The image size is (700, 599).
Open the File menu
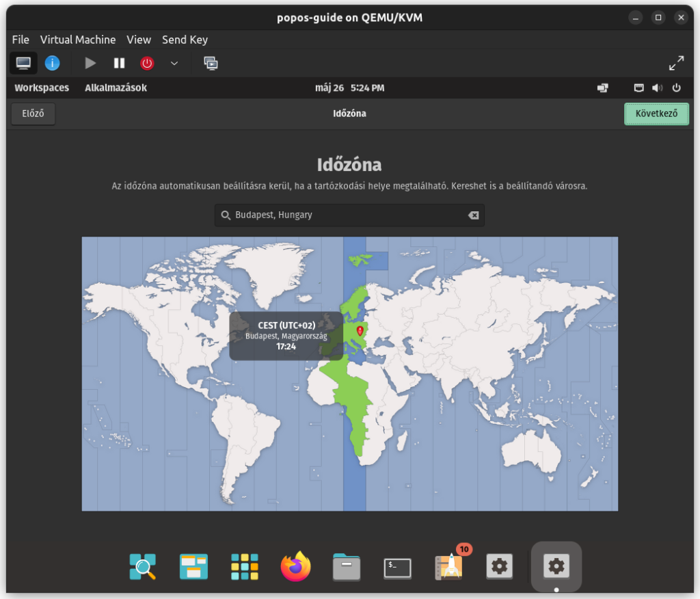(x=21, y=40)
